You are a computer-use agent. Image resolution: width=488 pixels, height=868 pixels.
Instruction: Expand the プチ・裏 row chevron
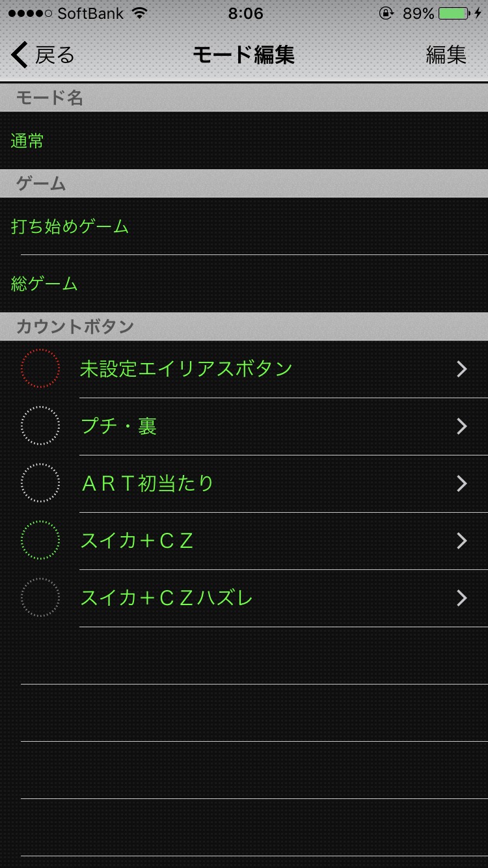[x=462, y=427]
